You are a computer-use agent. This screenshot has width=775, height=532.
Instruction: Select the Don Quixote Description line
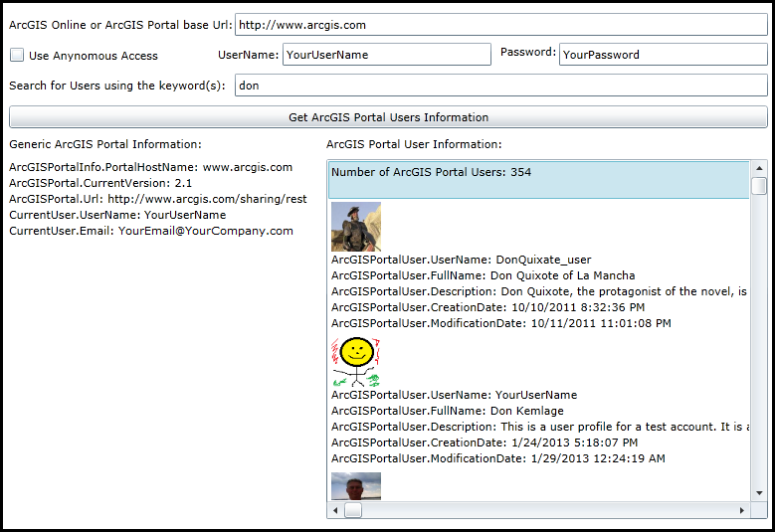point(539,291)
